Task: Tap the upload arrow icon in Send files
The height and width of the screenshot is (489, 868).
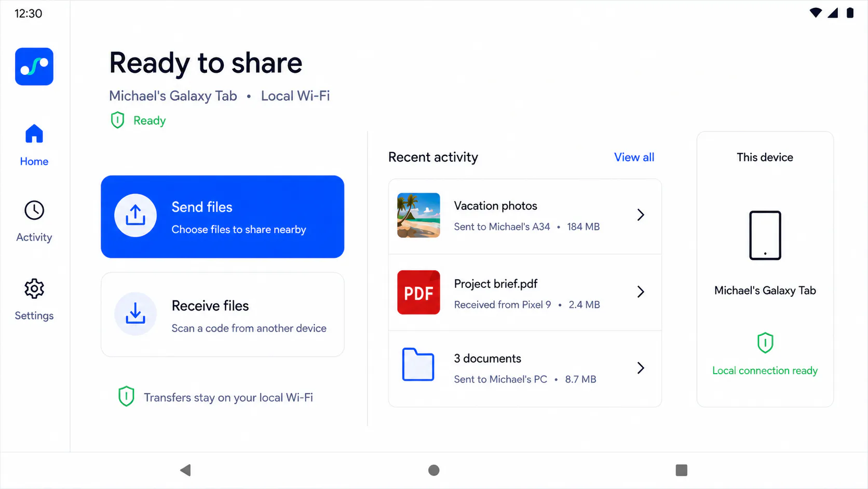Action: [x=135, y=215]
